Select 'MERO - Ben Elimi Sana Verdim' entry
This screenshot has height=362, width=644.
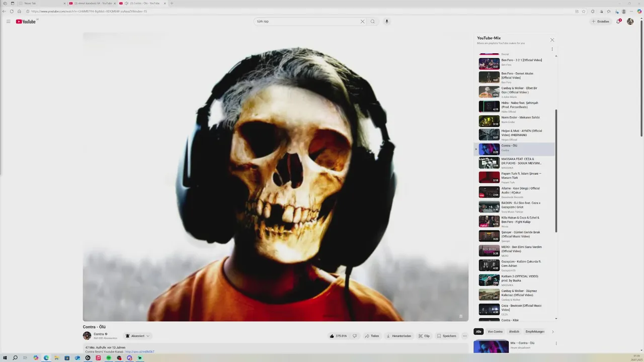(515, 250)
